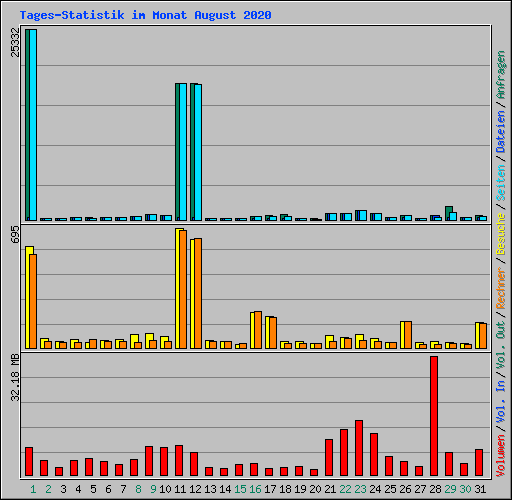Click the Rechner legend label
This screenshot has width=512, height=500.
501,288
